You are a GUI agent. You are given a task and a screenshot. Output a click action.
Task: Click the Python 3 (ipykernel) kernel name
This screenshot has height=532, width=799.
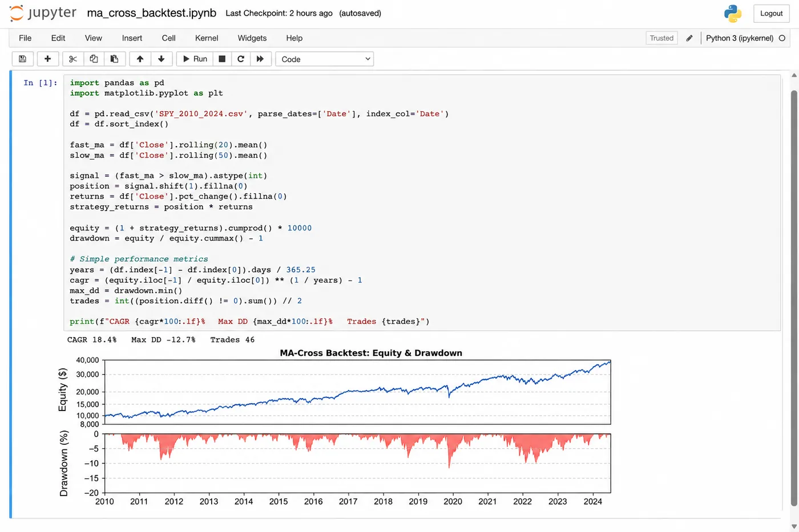740,38
